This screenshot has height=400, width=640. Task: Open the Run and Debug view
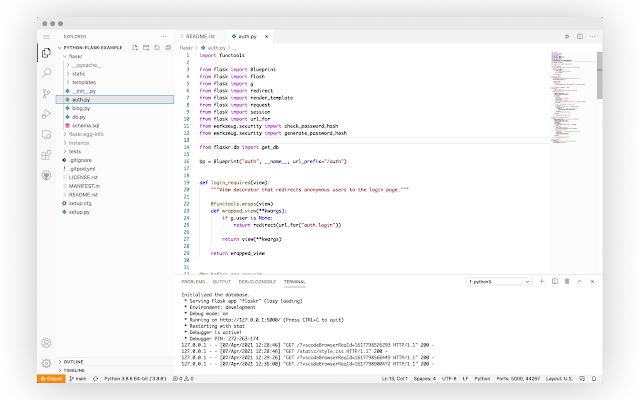pos(46,114)
